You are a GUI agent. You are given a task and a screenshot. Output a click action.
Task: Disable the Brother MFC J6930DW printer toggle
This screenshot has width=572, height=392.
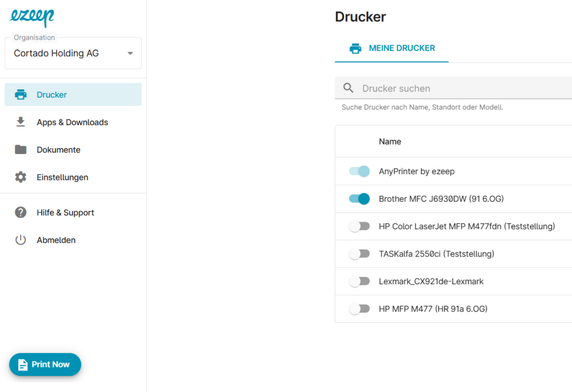[x=359, y=199]
